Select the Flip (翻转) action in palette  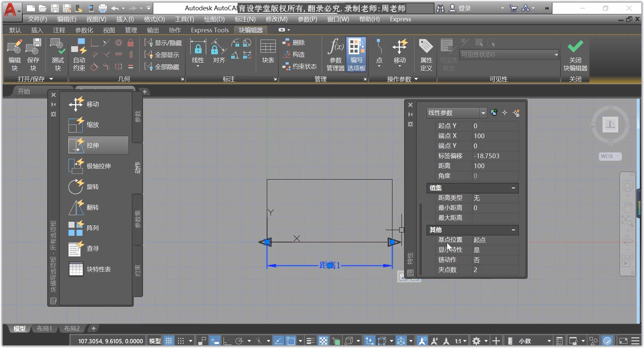coord(98,207)
